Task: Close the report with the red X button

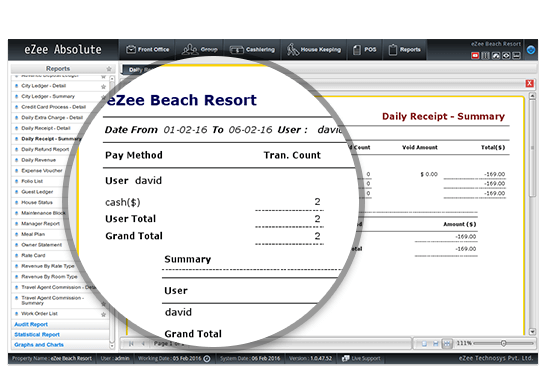Action: pos(529,83)
